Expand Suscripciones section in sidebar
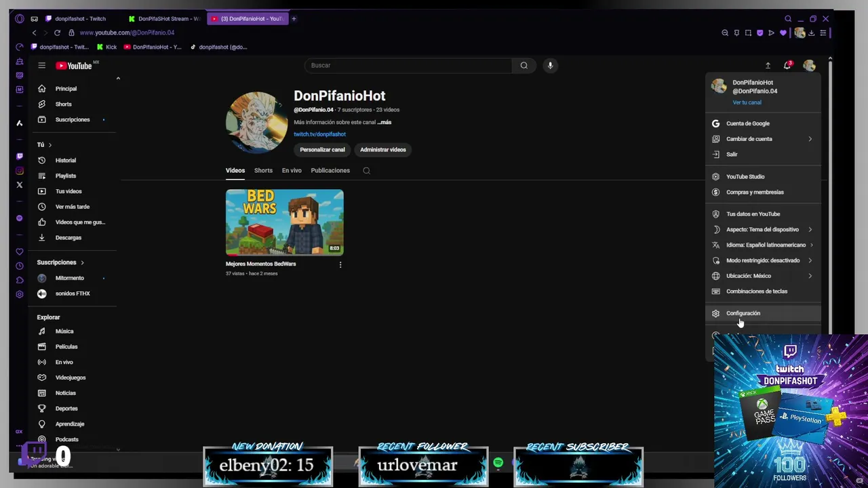This screenshot has height=488, width=868. [x=82, y=262]
